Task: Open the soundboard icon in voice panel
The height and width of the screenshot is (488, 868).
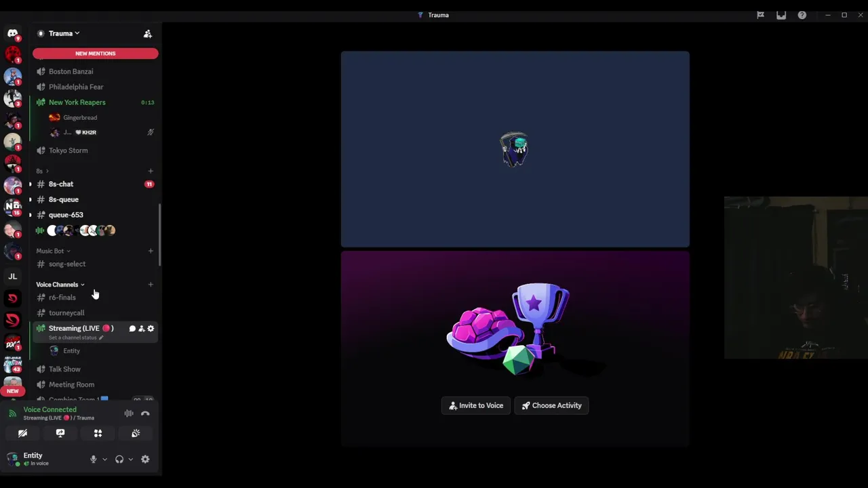Action: [x=136, y=433]
